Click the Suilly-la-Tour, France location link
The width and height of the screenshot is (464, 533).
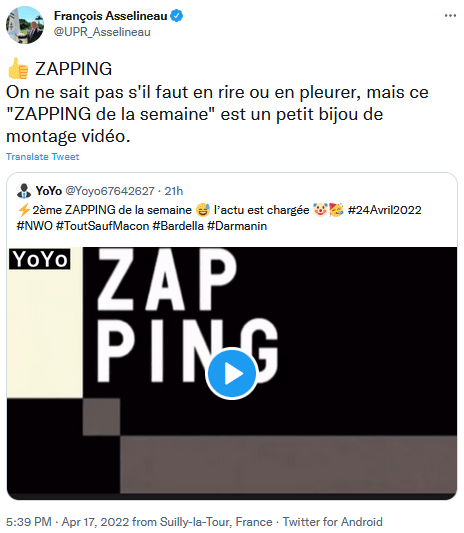[216, 522]
